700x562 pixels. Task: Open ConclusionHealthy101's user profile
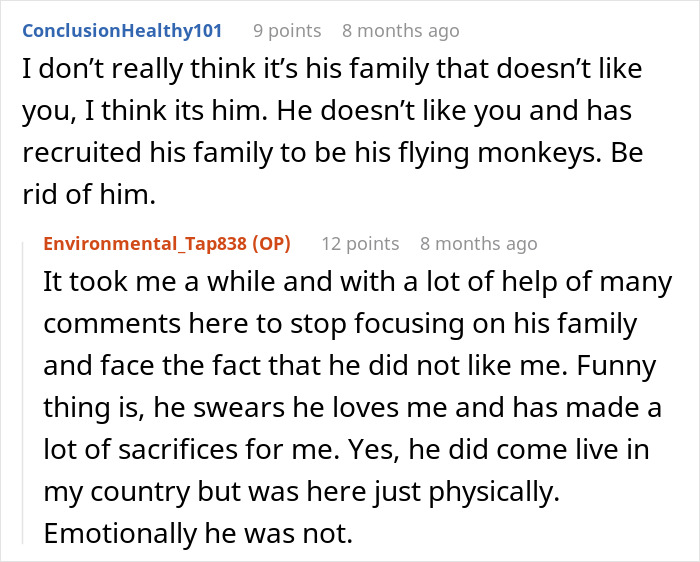tap(122, 31)
